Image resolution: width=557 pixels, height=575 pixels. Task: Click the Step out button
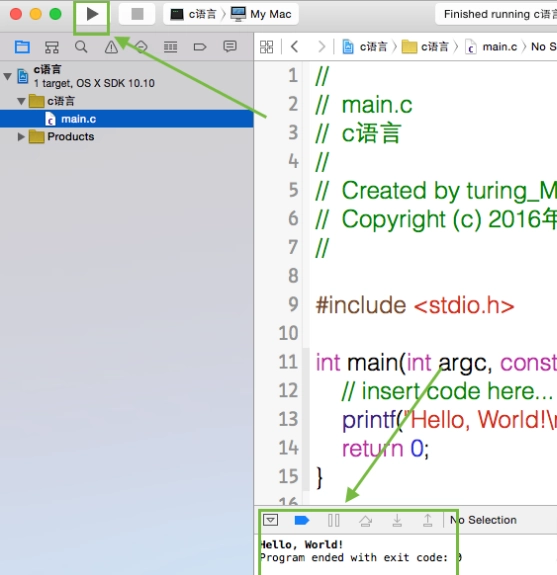click(x=428, y=520)
